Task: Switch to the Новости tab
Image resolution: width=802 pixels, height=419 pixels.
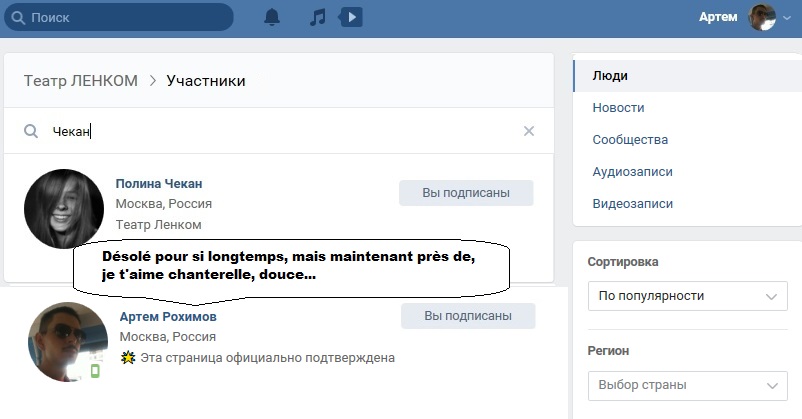Action: [x=618, y=108]
